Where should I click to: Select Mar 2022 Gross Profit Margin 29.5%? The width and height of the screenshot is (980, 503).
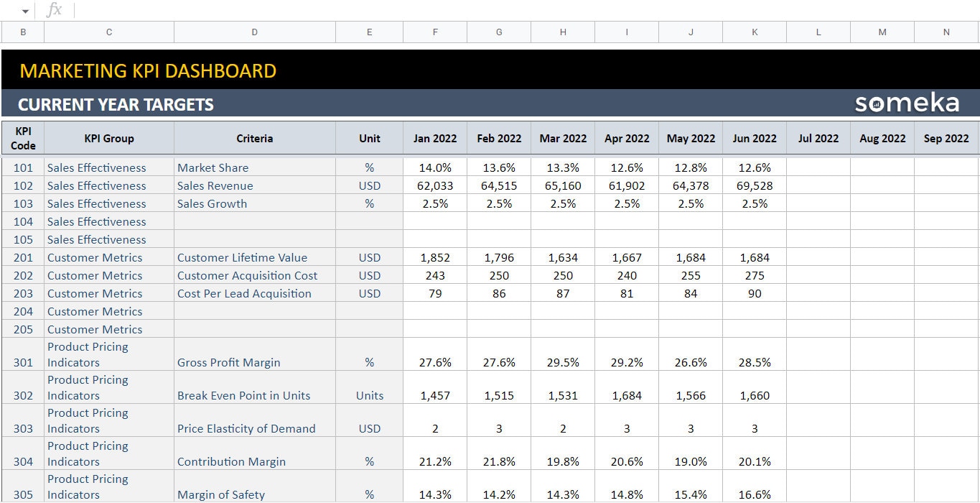[563, 354]
